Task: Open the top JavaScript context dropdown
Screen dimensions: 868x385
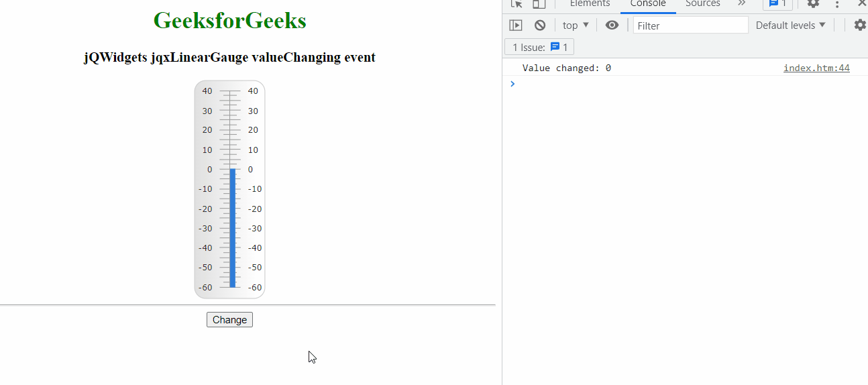Action: click(x=576, y=25)
